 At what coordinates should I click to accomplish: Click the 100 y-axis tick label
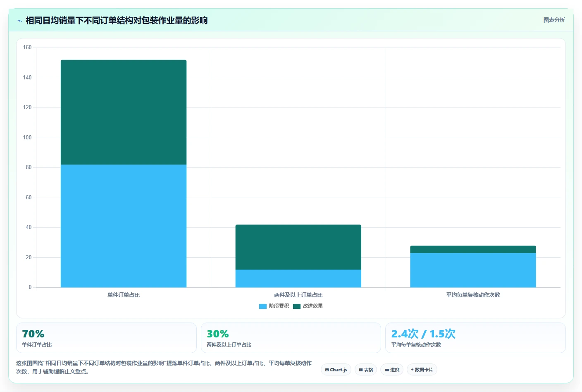pyautogui.click(x=27, y=137)
